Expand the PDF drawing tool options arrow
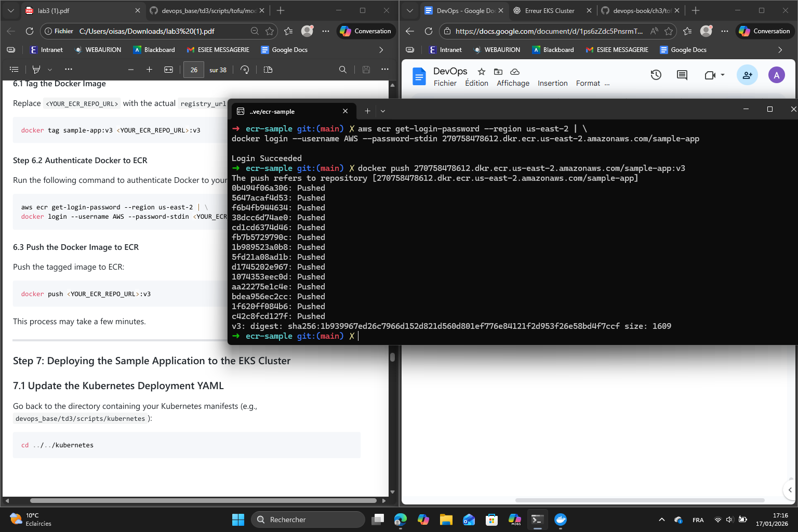798x532 pixels. click(x=50, y=70)
